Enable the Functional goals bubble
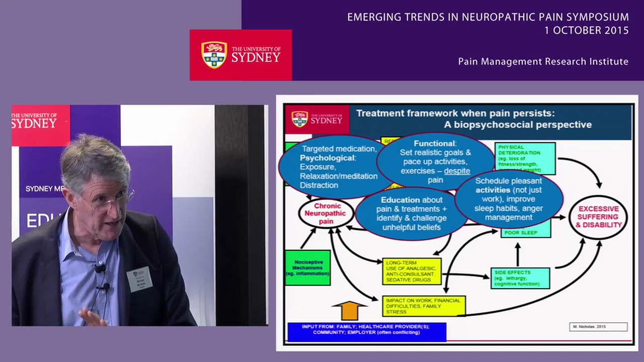644x362 pixels. point(435,161)
